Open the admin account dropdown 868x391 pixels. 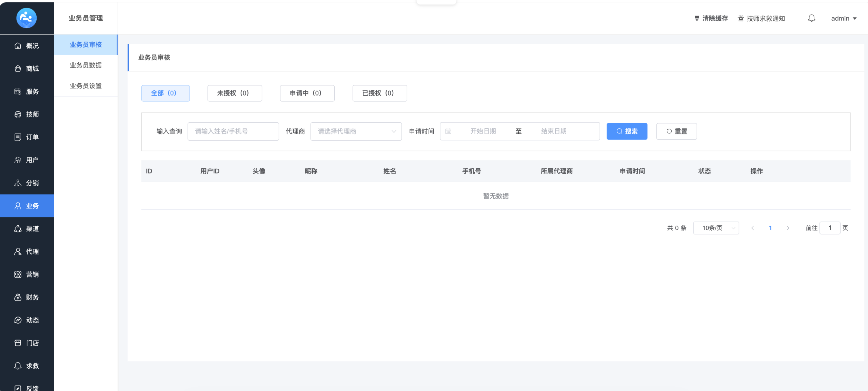click(844, 18)
